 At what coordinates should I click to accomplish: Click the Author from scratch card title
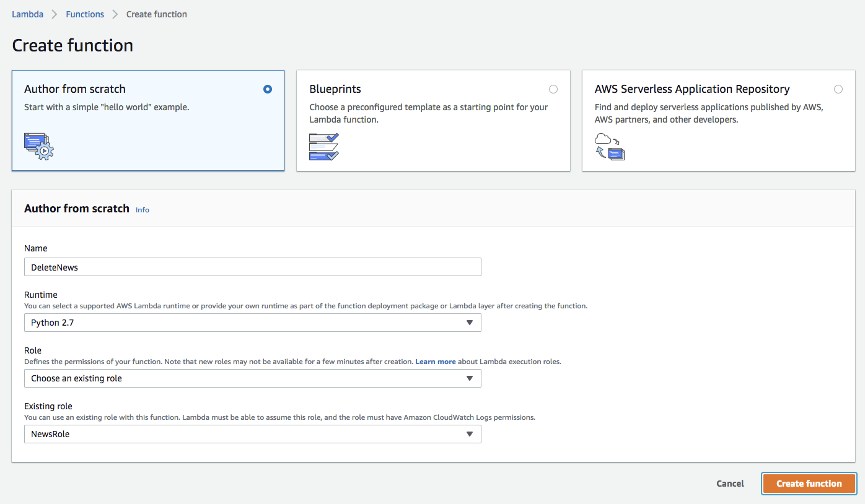coord(75,89)
